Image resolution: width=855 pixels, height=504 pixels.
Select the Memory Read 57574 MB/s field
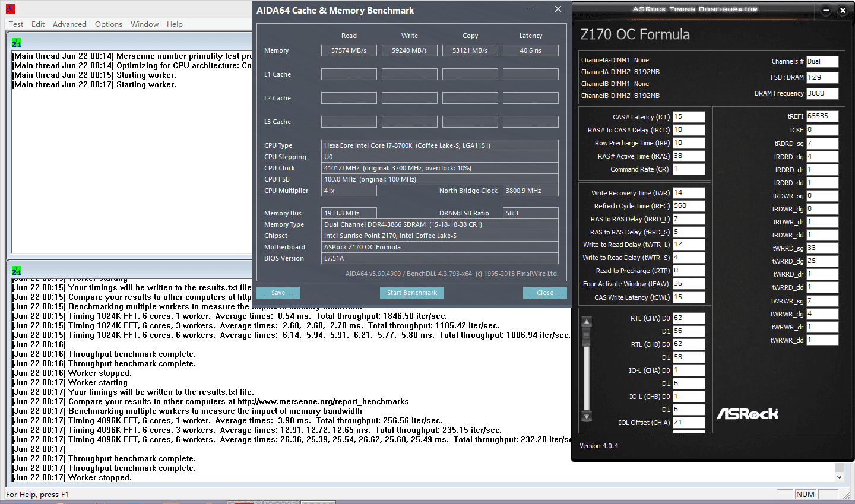pyautogui.click(x=349, y=50)
